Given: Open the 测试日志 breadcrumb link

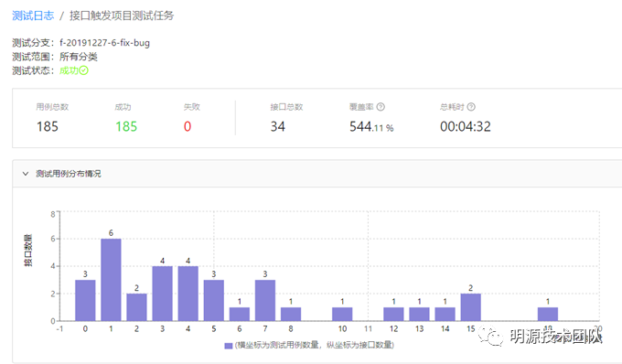Looking at the screenshot, I should click(33, 16).
